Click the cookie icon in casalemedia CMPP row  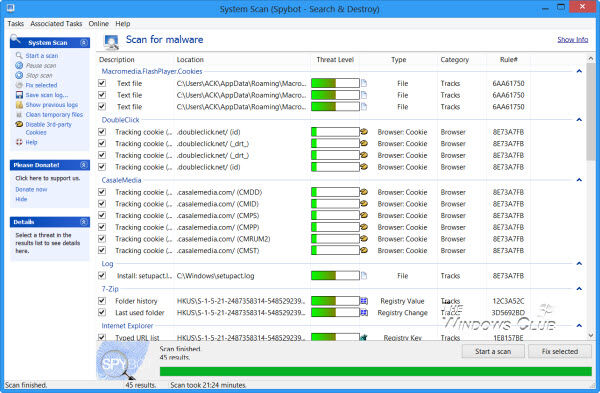364,227
